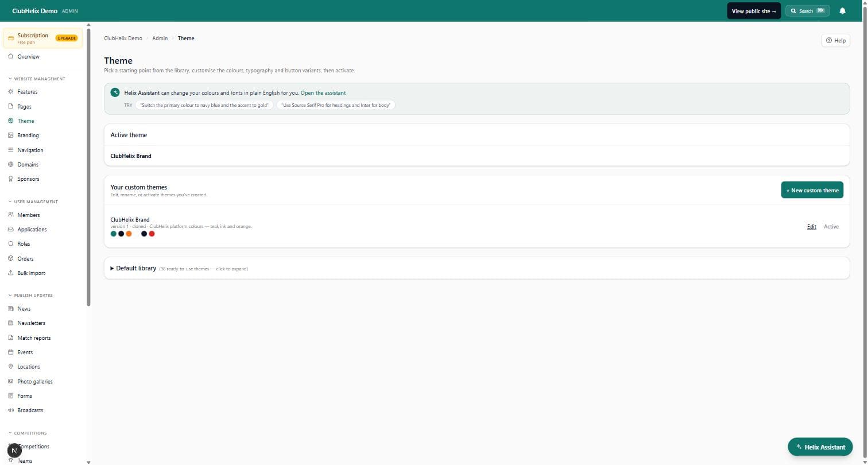The height and width of the screenshot is (465, 868).
Task: Click the Members people icon
Action: (11, 215)
